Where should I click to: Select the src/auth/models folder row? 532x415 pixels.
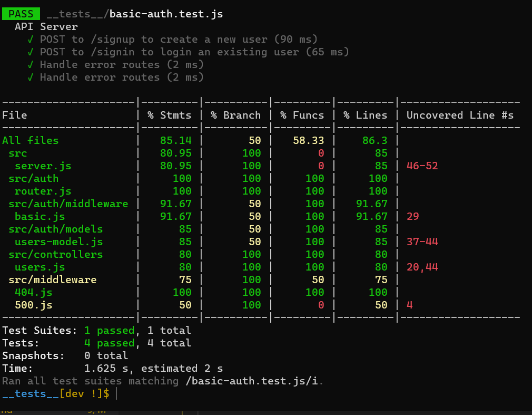coord(56,229)
